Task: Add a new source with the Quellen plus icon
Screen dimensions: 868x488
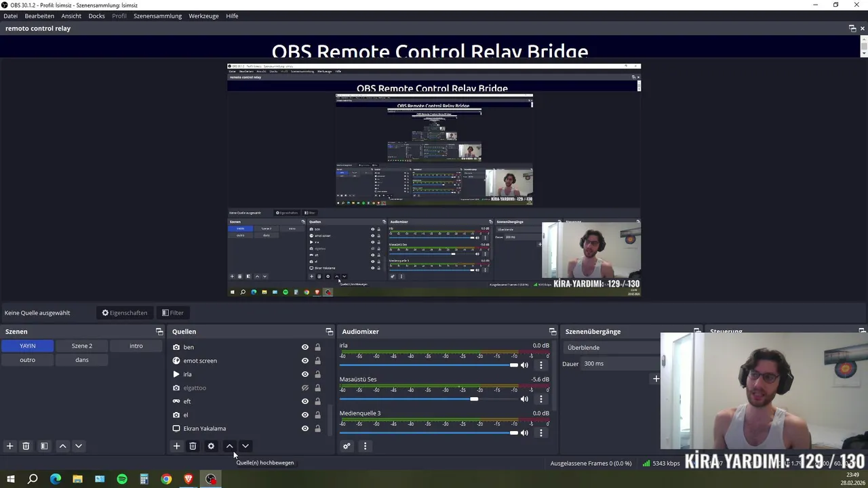Action: 176,446
